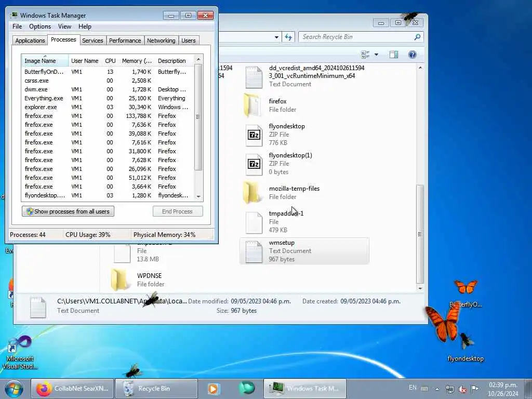Viewport: 532px width, 399px height.
Task: Open the View menu in Task Manager
Action: (64, 26)
